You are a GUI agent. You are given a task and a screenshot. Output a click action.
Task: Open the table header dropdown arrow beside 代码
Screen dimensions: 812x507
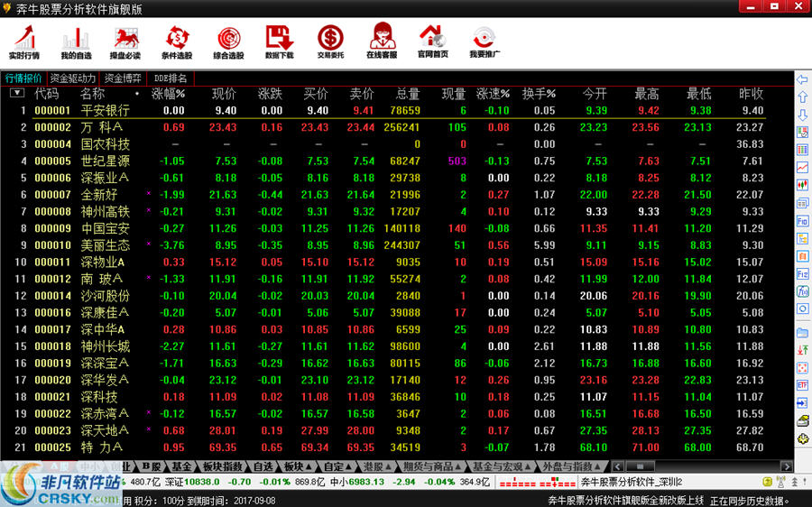pyautogui.click(x=17, y=93)
